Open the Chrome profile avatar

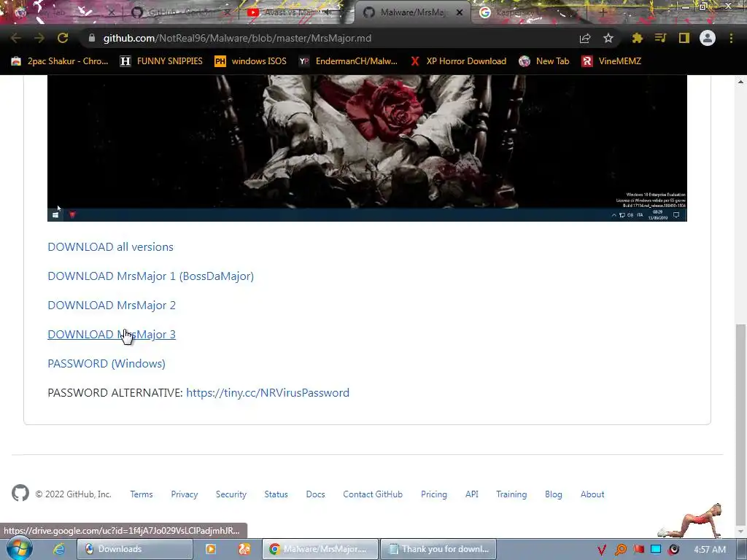708,38
